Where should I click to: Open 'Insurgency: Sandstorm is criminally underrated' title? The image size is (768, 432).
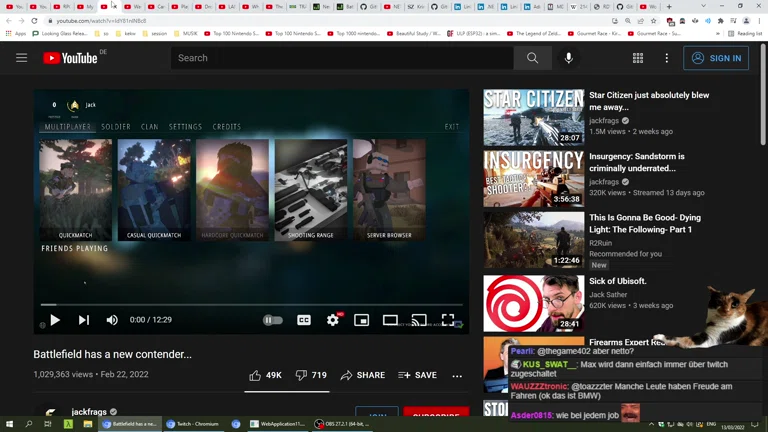click(x=637, y=162)
